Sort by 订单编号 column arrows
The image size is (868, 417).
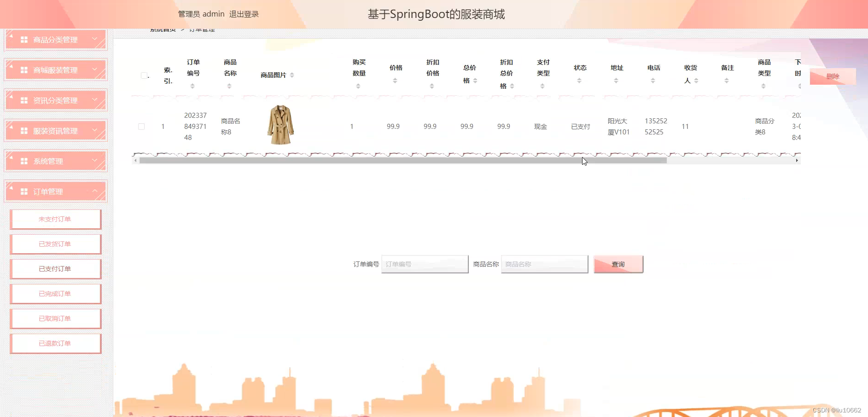(192, 86)
